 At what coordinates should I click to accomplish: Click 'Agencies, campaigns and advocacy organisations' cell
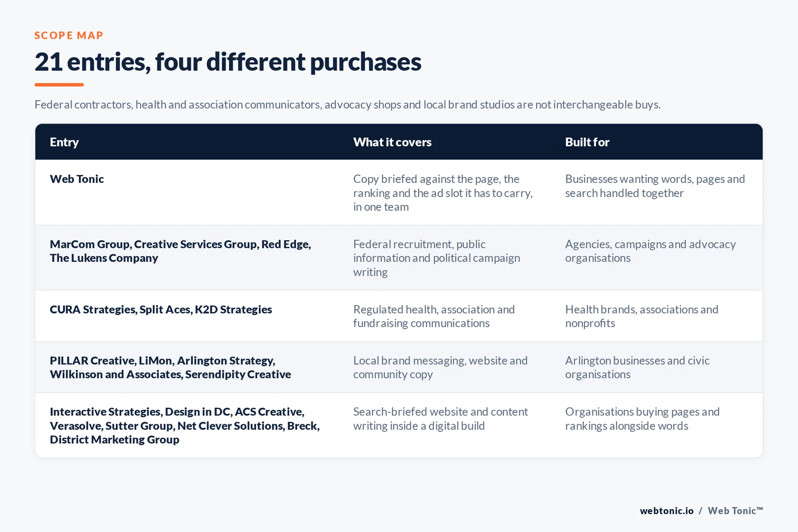click(x=650, y=251)
